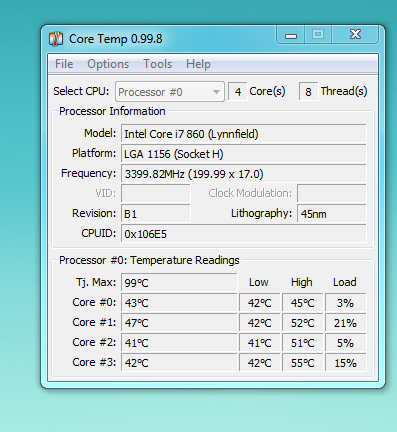Click the Select CPU dropdown arrow

tap(216, 92)
